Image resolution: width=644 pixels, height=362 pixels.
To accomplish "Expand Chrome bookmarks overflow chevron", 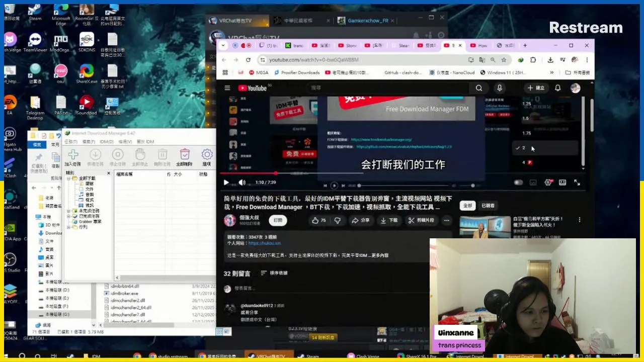I will [x=551, y=72].
